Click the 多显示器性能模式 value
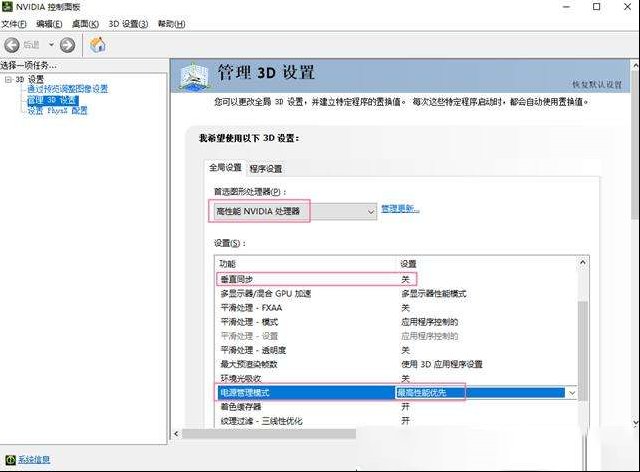640x472 pixels. 433,294
